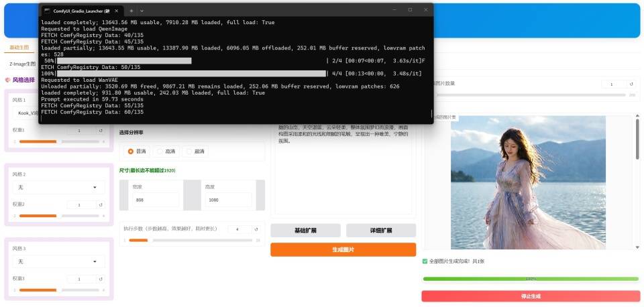Screen dimensions: 644x307
Task: Click the 详细扩展 button
Action: pos(381,231)
